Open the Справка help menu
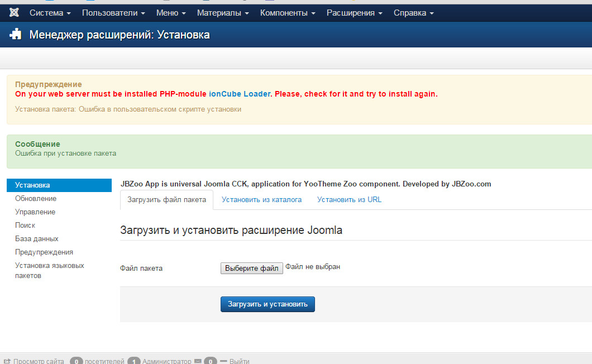This screenshot has height=364, width=592. click(x=413, y=12)
